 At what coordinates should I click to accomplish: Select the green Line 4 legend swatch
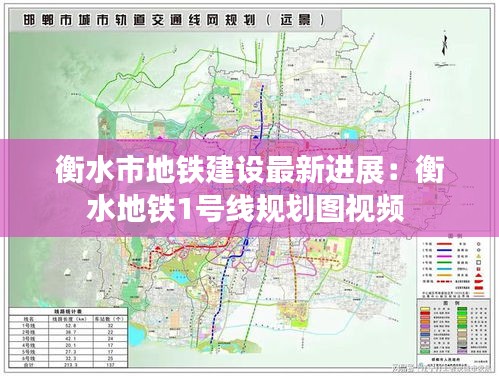pos(444,262)
